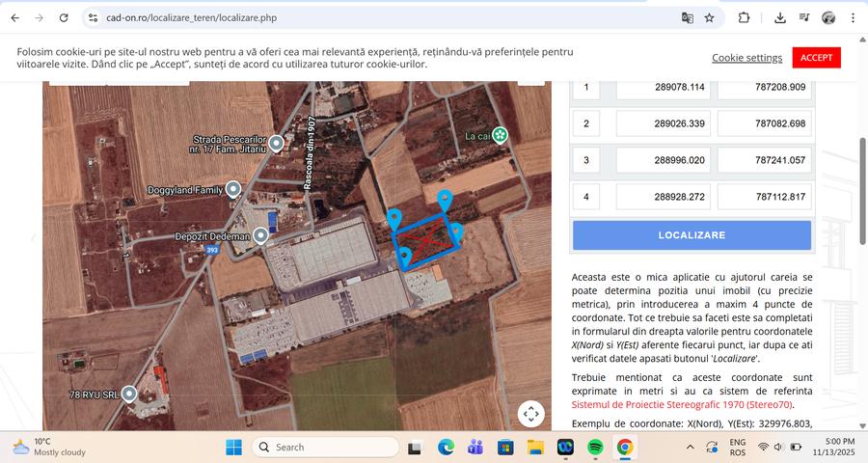Bookmark this page with the star icon
The height and width of the screenshot is (463, 868).
click(709, 17)
